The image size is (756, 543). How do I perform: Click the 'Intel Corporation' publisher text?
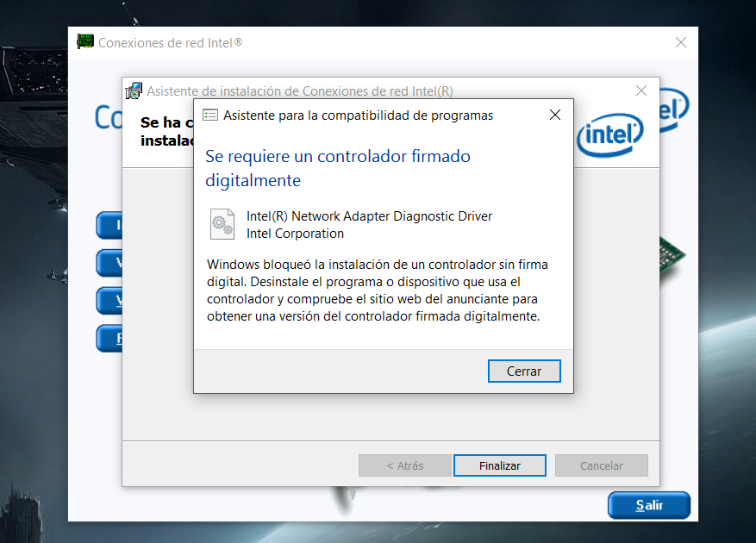295,234
